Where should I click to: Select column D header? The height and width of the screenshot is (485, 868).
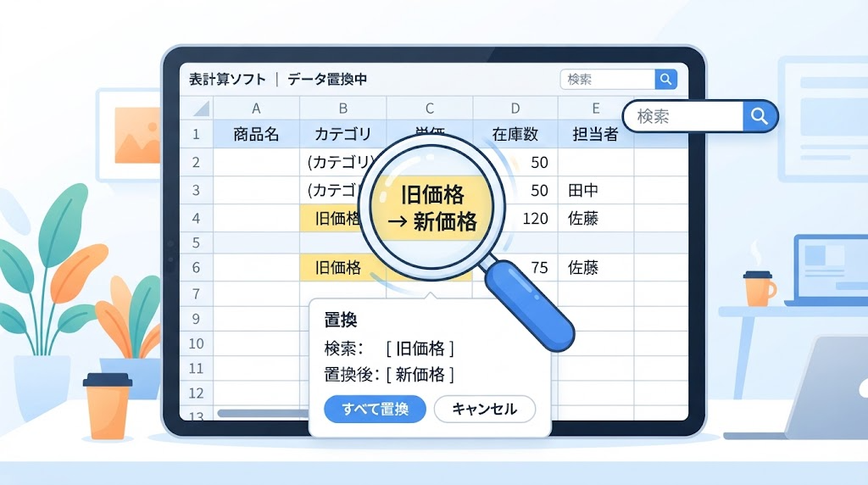515,108
